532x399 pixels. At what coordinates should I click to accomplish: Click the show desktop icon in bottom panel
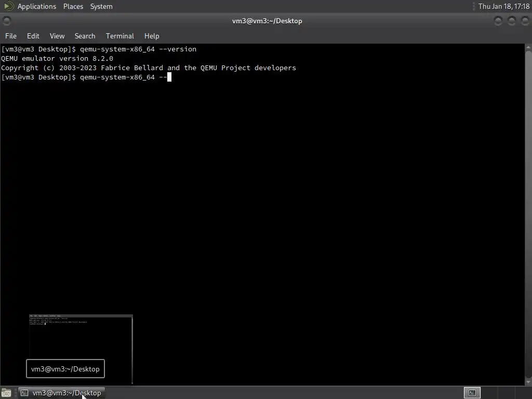[x=6, y=393]
